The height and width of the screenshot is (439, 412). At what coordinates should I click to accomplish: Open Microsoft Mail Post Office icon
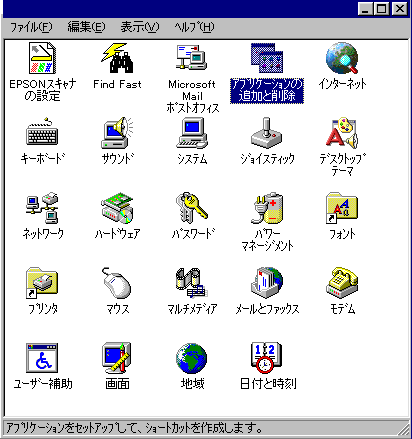pos(192,58)
